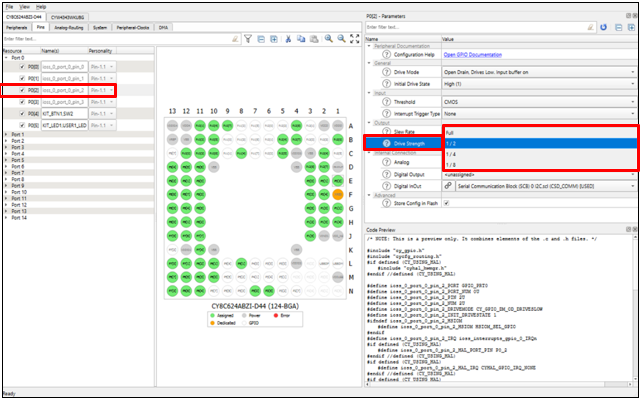Open the File menu
This screenshot has height=398, width=641.
click(x=9, y=7)
